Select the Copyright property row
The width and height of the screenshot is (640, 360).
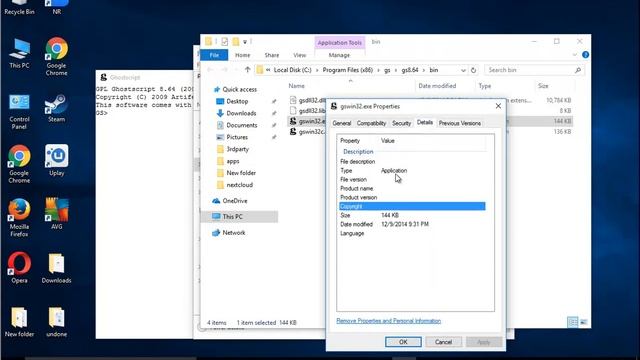pyautogui.click(x=412, y=206)
